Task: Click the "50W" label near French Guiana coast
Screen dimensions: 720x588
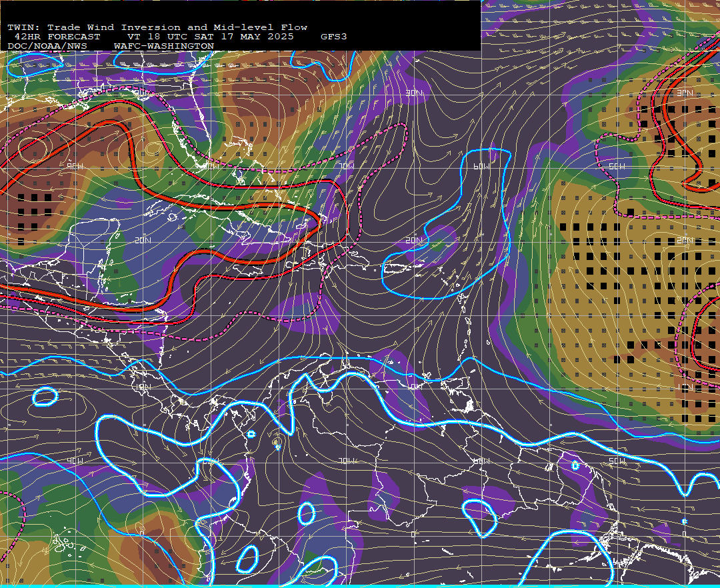Action: pos(617,461)
